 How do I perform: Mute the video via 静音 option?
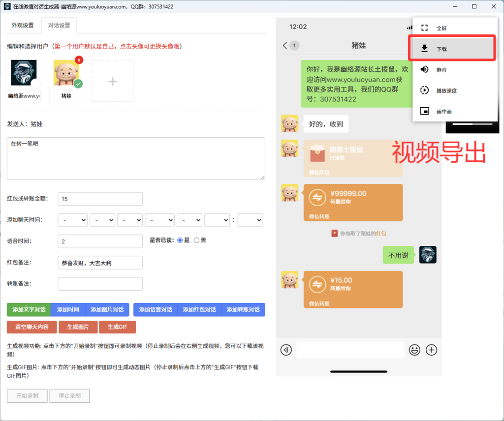[x=454, y=70]
